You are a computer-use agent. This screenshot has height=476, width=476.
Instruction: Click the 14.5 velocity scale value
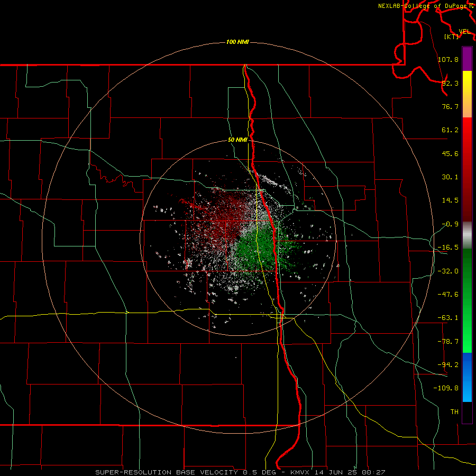click(x=450, y=200)
